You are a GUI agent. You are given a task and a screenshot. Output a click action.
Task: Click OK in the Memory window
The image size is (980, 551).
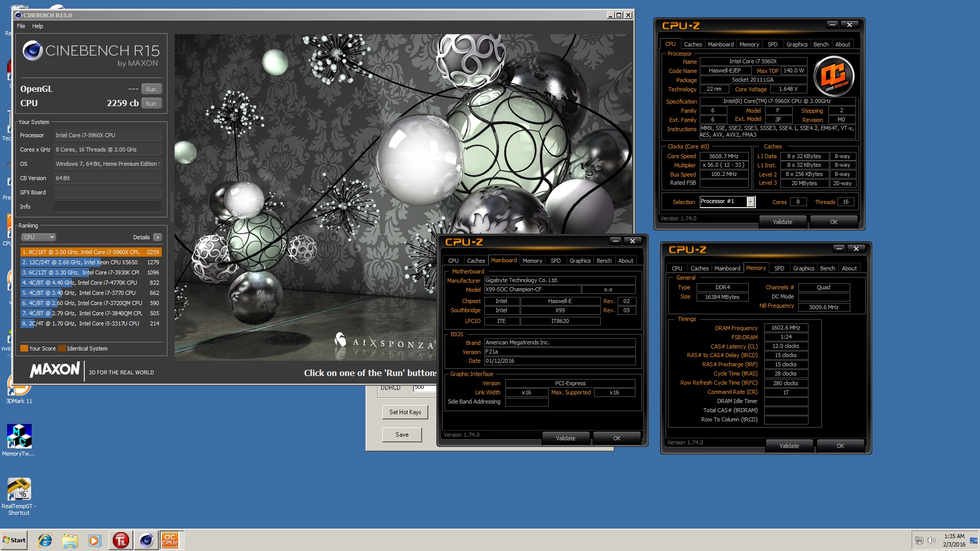tap(840, 446)
